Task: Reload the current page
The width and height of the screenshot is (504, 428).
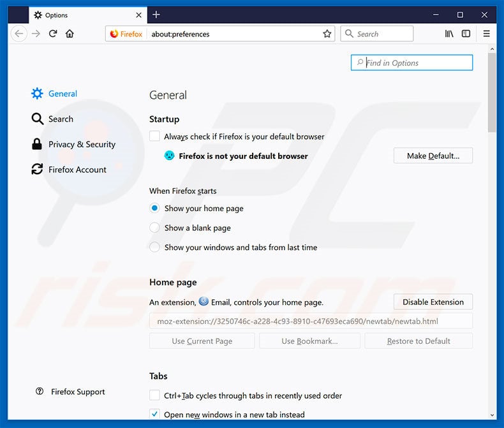Action: click(53, 33)
